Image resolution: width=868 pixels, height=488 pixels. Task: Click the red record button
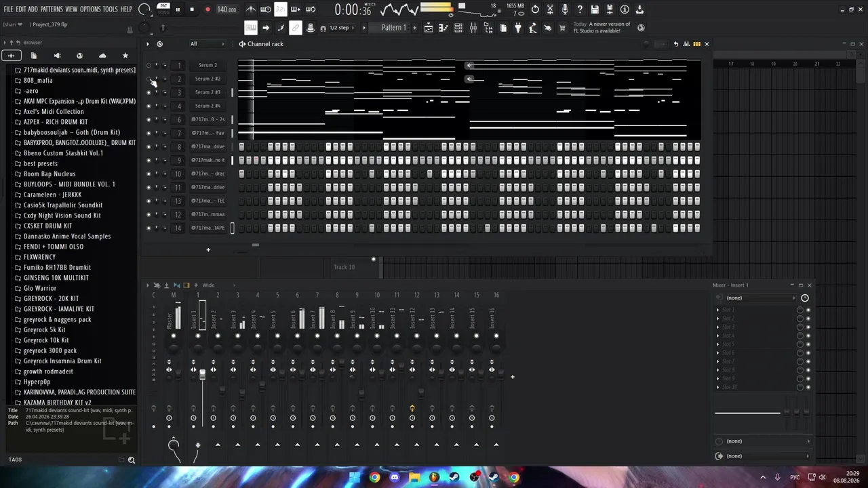point(208,9)
